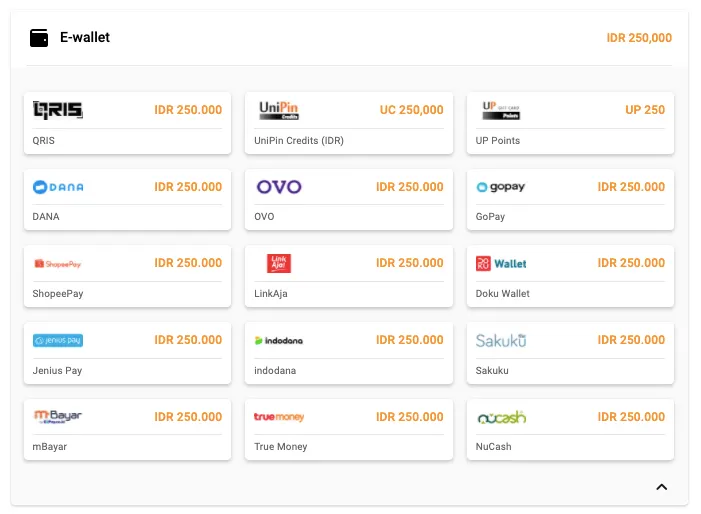Select the NuCash payment method label

click(x=494, y=447)
